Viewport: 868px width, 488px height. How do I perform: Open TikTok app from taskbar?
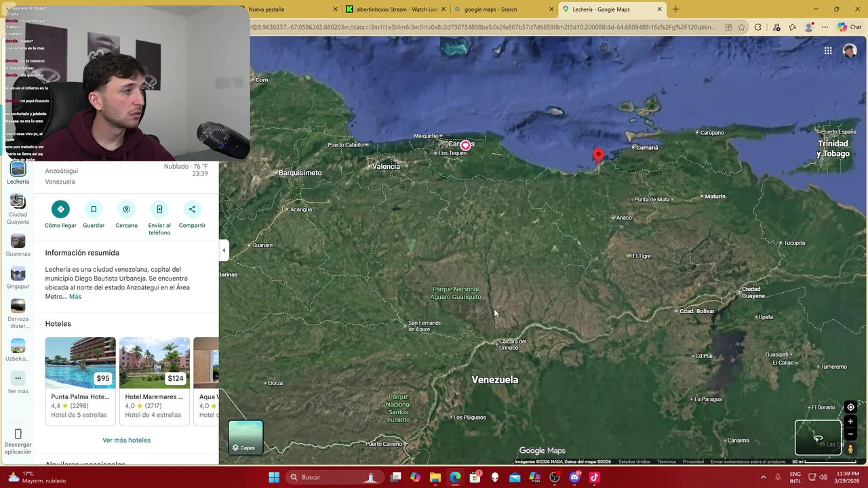tap(595, 477)
